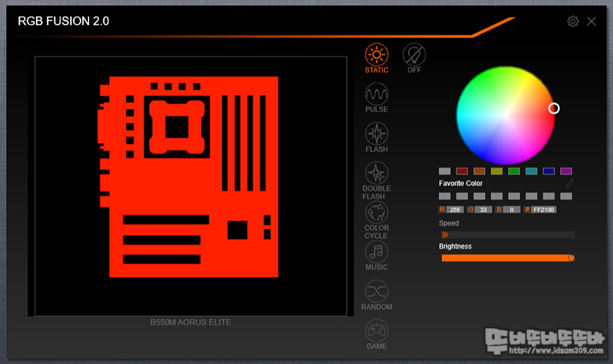This screenshot has width=613, height=364.
Task: Choose the Double Flash effect
Action: tap(377, 173)
